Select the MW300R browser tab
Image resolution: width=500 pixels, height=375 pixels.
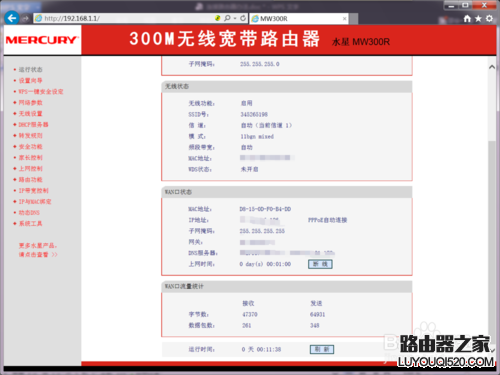click(299, 19)
